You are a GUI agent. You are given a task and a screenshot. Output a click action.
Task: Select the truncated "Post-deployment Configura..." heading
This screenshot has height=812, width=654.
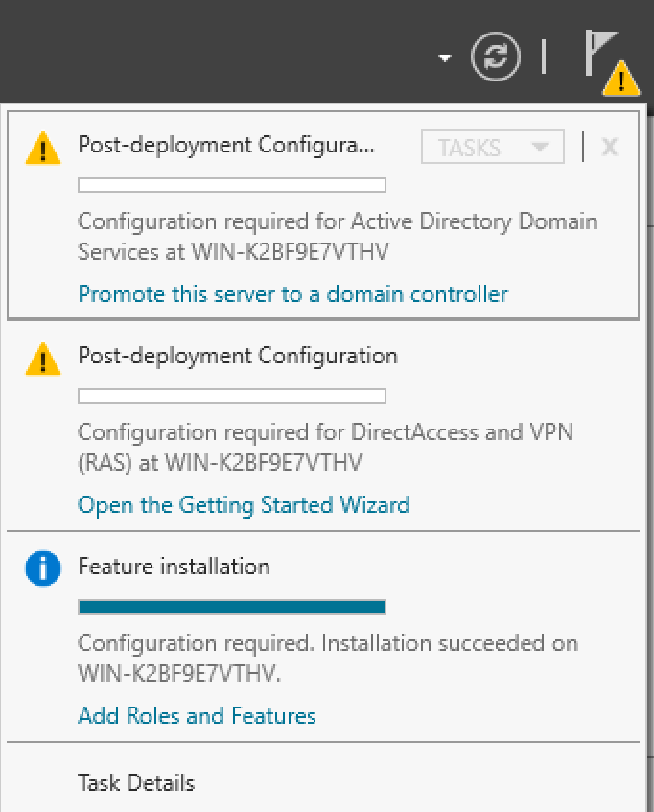pos(226,145)
